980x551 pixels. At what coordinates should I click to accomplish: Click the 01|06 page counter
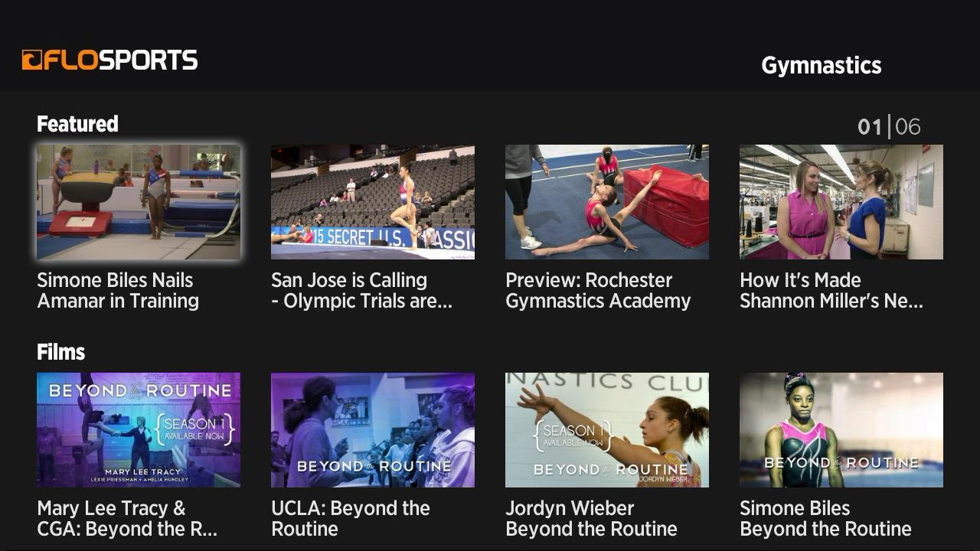(889, 126)
